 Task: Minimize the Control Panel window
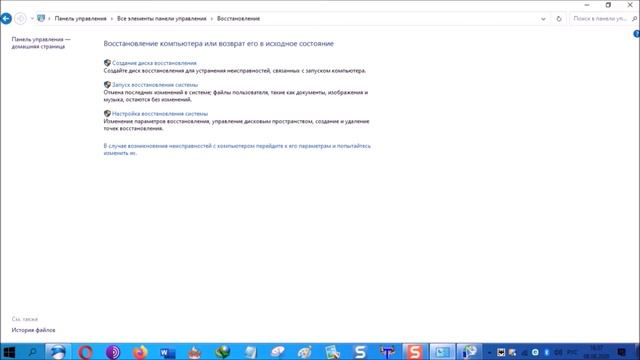(x=587, y=5)
